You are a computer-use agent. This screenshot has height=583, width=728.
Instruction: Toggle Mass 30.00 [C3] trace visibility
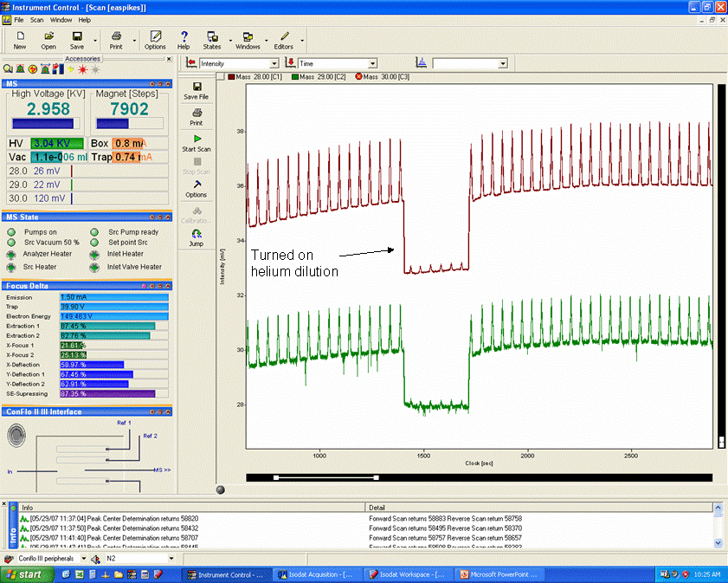pos(358,76)
